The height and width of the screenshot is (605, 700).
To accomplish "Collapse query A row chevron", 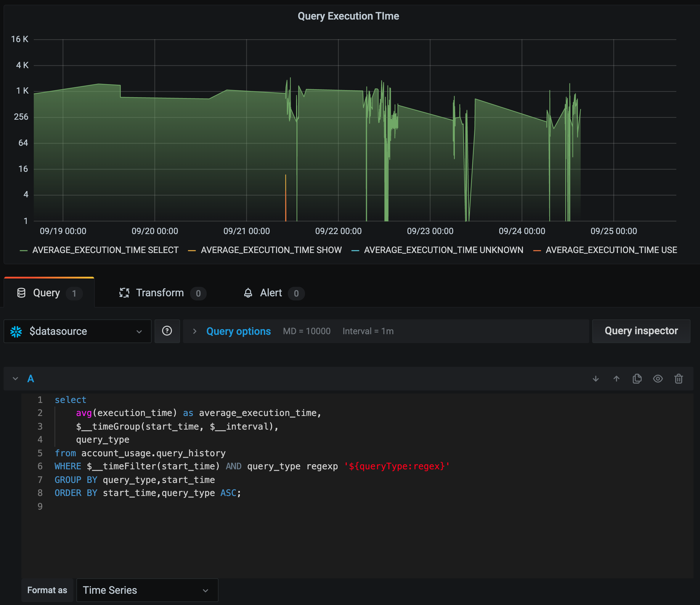I will coord(15,379).
